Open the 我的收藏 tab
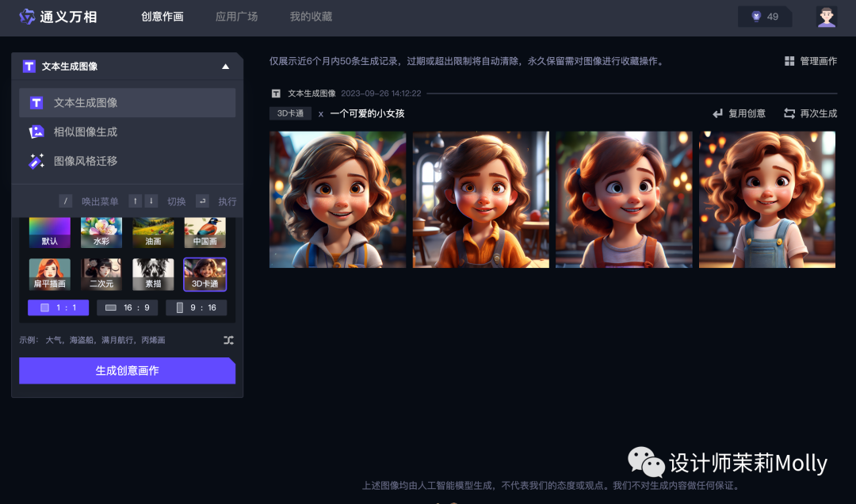The height and width of the screenshot is (504, 856). click(x=311, y=16)
